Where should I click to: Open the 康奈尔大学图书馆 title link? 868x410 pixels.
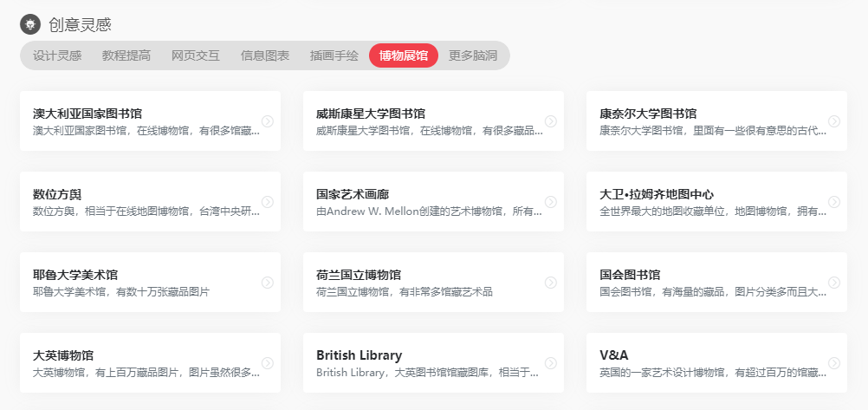[x=648, y=114]
